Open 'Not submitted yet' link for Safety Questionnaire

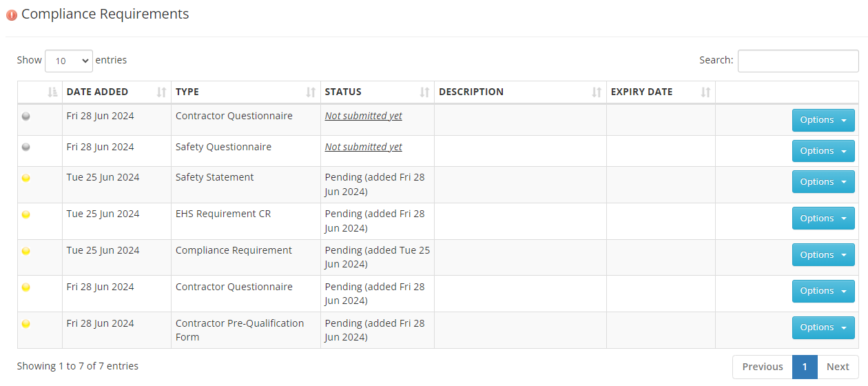click(x=364, y=147)
